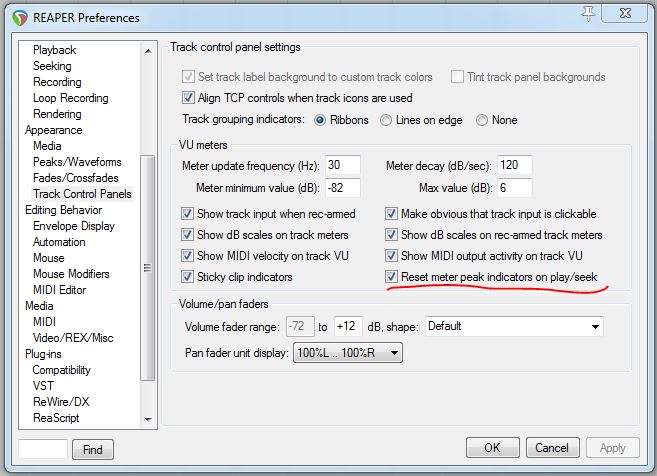Screen dimensions: 657x476
Task: Click the pin window icon
Action: (588, 13)
